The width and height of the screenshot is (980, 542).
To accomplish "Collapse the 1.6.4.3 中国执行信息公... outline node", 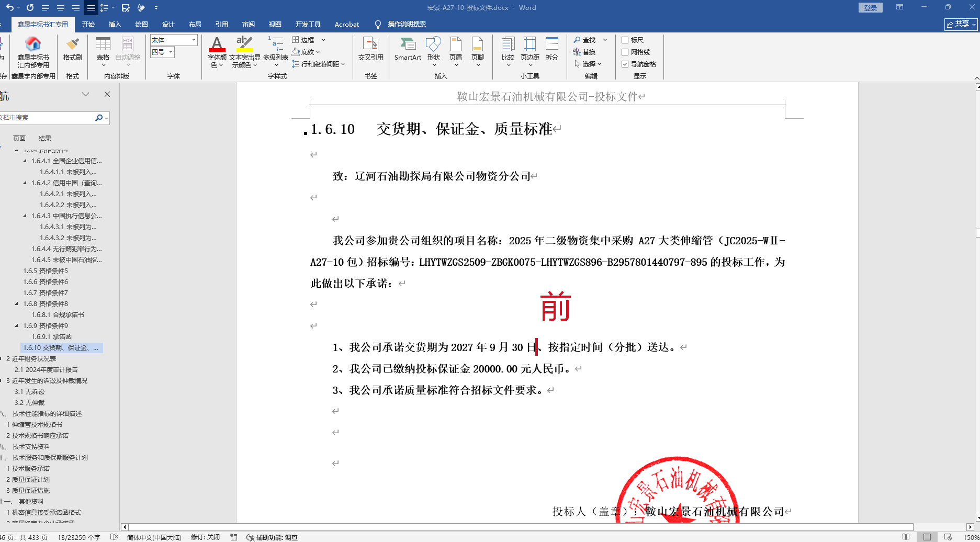I will [25, 216].
